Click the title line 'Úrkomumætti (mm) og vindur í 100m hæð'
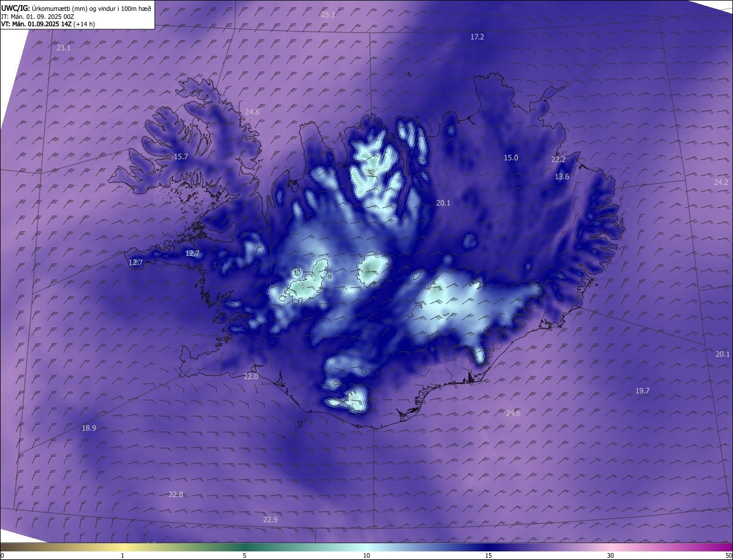Viewport: 733px width, 560px height. [x=91, y=8]
